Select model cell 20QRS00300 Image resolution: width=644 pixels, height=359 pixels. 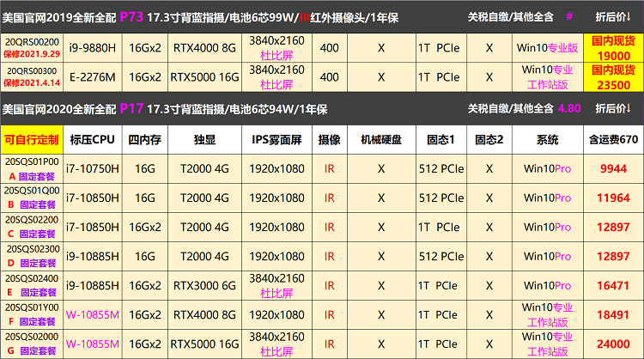pos(32,77)
